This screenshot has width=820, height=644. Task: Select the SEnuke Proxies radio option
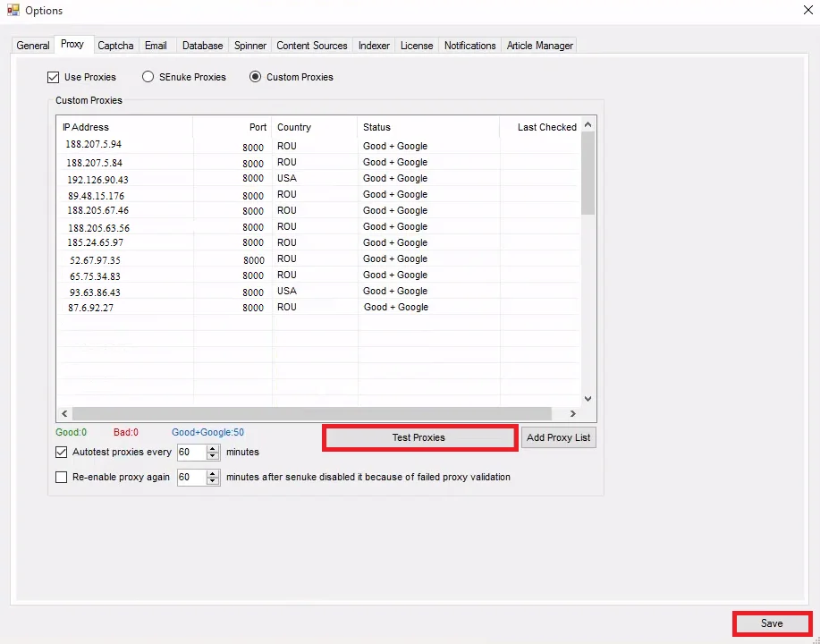coord(148,77)
